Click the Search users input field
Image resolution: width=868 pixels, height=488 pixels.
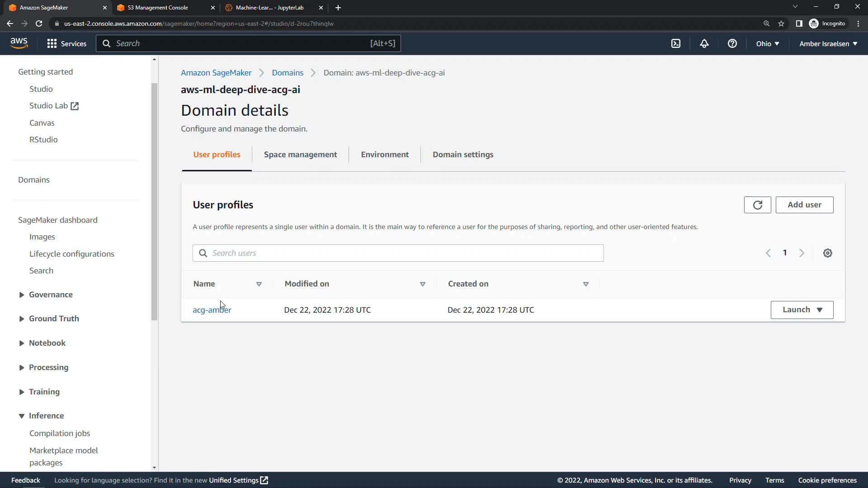[x=398, y=253]
